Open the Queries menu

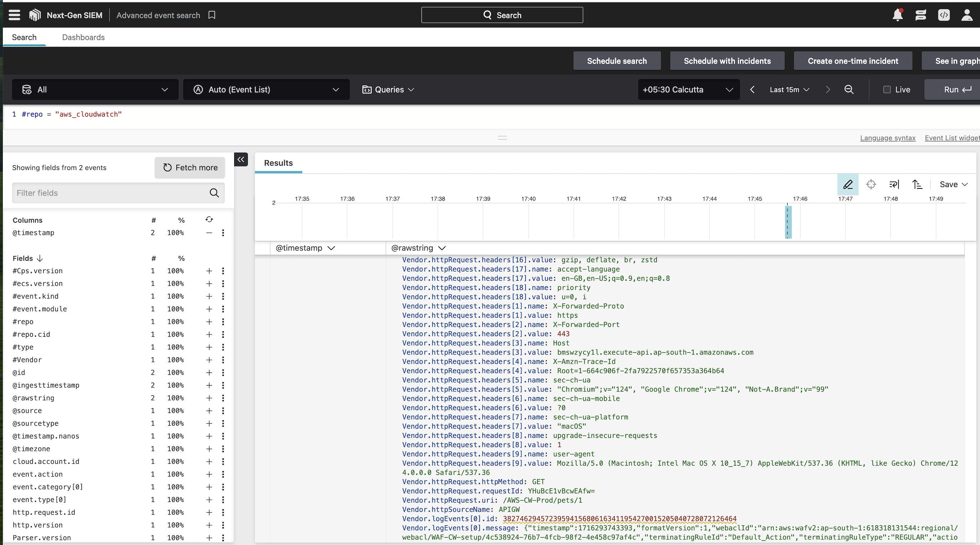tap(388, 90)
